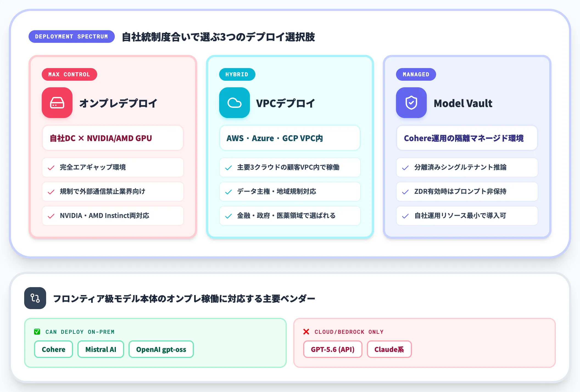Click the 自社DC × NVIDIA/AMD GPU box
Image resolution: width=580 pixels, height=392 pixels.
113,138
